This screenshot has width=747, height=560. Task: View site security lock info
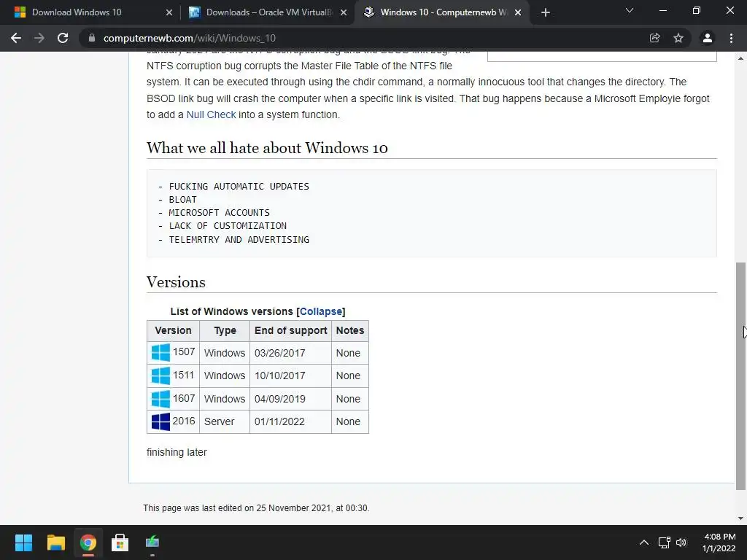coord(92,38)
